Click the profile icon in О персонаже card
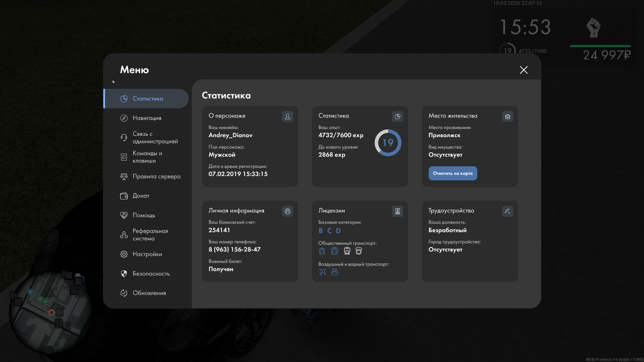 point(287,116)
